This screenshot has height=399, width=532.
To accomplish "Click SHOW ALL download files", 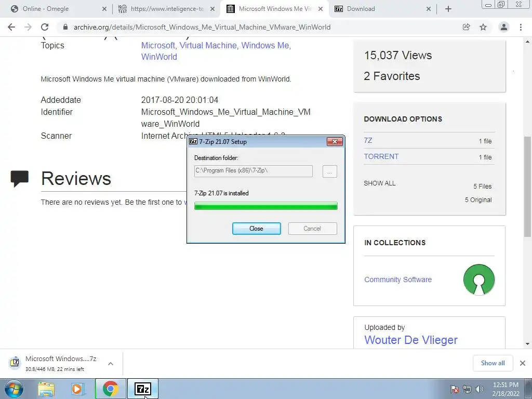I will 379,183.
